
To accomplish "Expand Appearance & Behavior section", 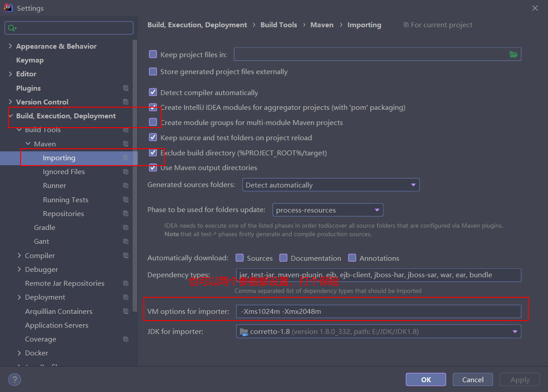I will [x=10, y=46].
